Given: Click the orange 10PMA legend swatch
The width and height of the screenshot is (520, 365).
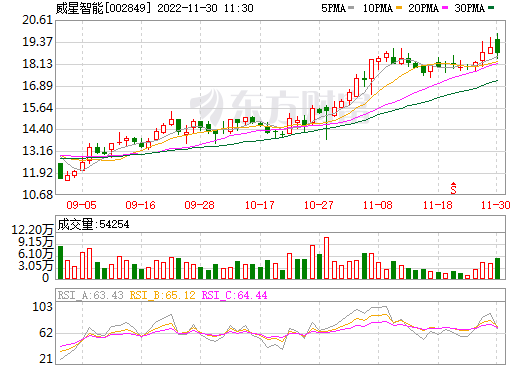Looking at the screenshot, I should [x=399, y=8].
